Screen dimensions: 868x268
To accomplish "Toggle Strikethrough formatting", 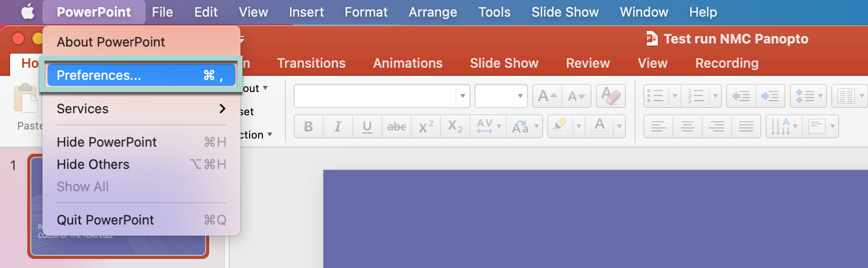I will [x=397, y=126].
